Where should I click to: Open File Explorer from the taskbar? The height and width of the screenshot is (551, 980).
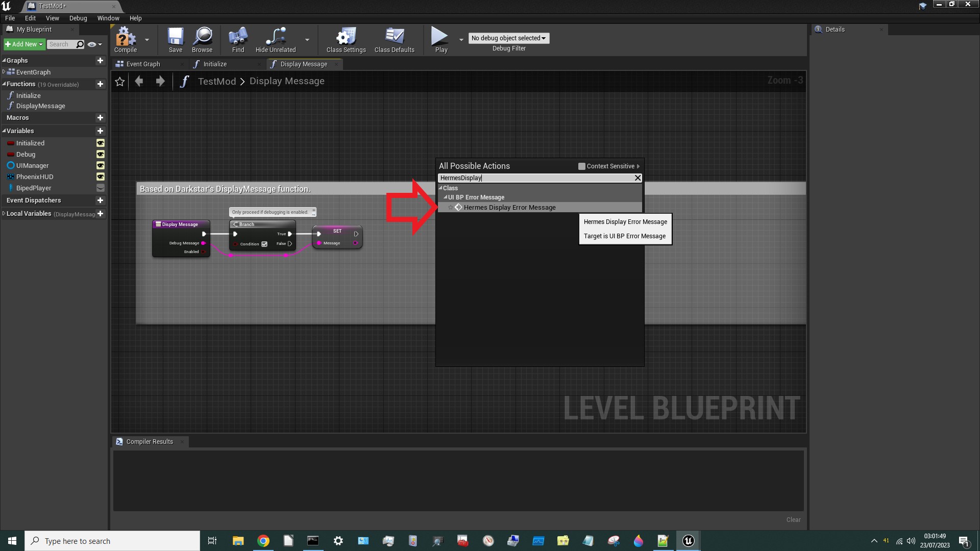pos(238,541)
